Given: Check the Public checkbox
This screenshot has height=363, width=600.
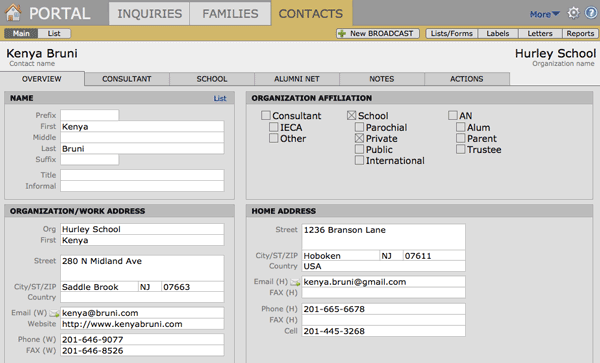Looking at the screenshot, I should point(359,149).
